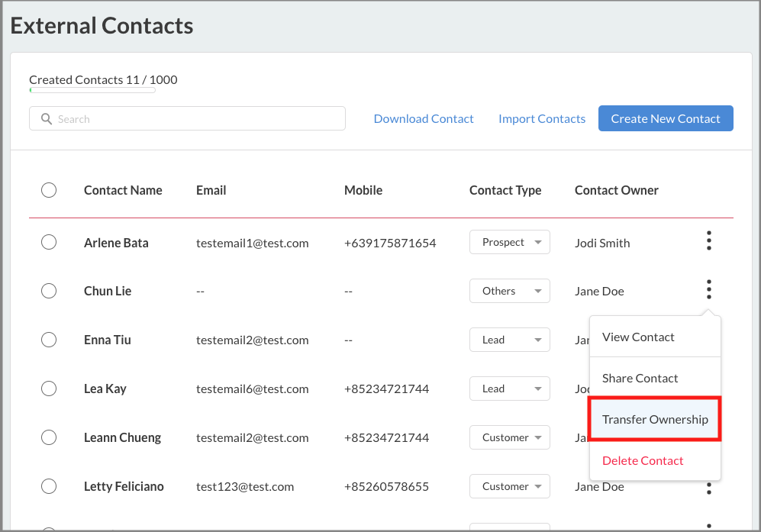This screenshot has height=532, width=761.
Task: Select Transfer Ownership in the popup menu
Action: pyautogui.click(x=655, y=419)
